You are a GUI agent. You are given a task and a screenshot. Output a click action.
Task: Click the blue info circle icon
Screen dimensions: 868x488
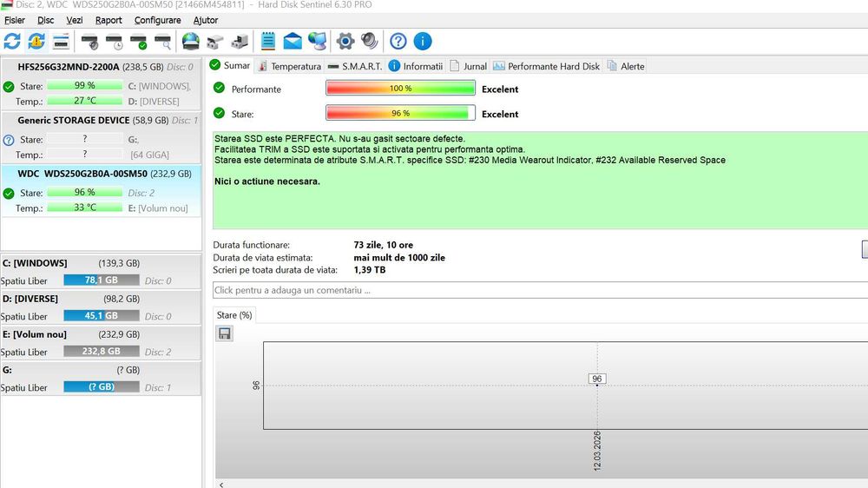click(423, 41)
